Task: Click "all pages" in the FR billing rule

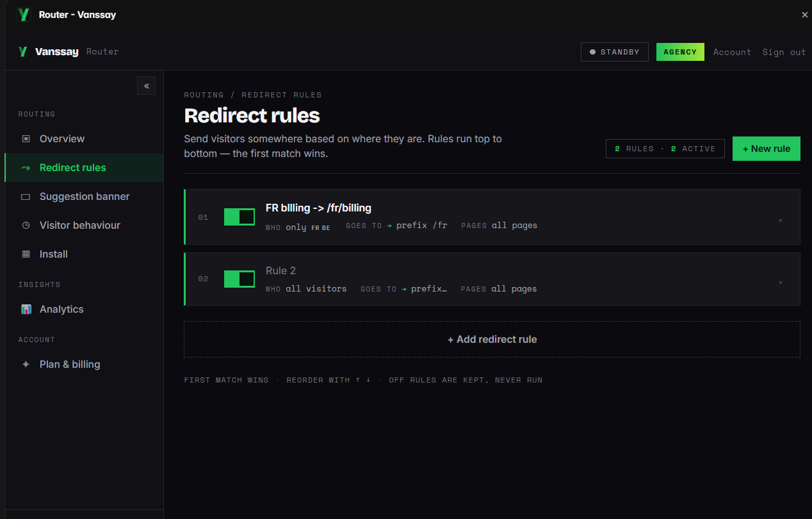Action: 514,226
